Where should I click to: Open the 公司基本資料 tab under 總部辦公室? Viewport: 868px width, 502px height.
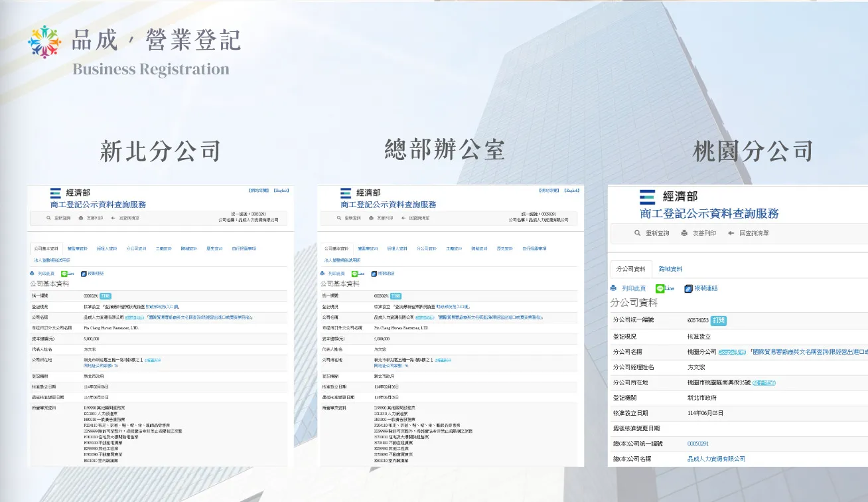coord(336,248)
